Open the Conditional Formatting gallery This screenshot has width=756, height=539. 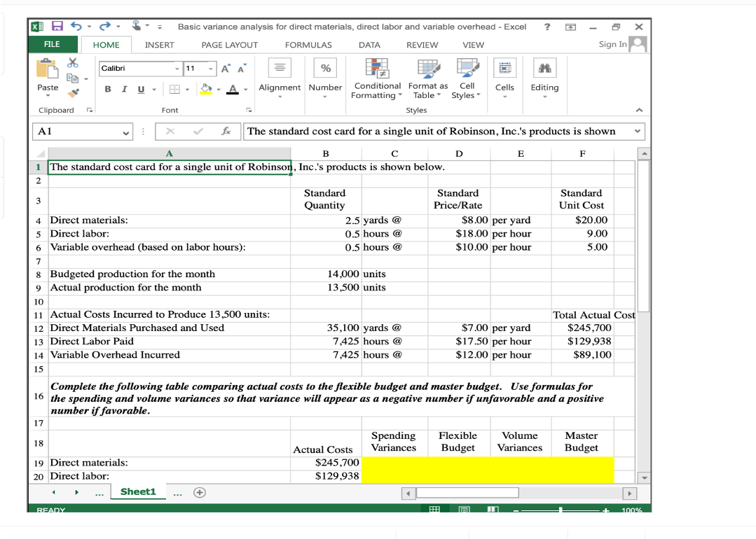click(x=377, y=78)
